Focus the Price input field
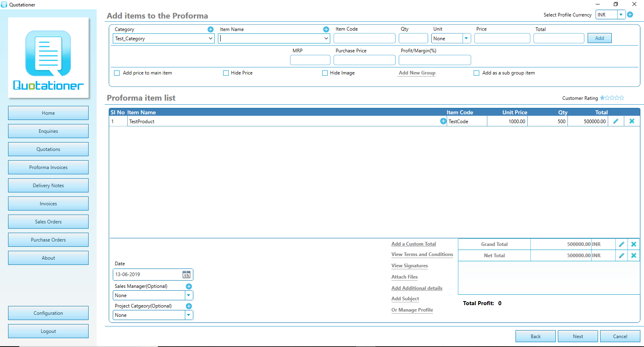 (502, 39)
